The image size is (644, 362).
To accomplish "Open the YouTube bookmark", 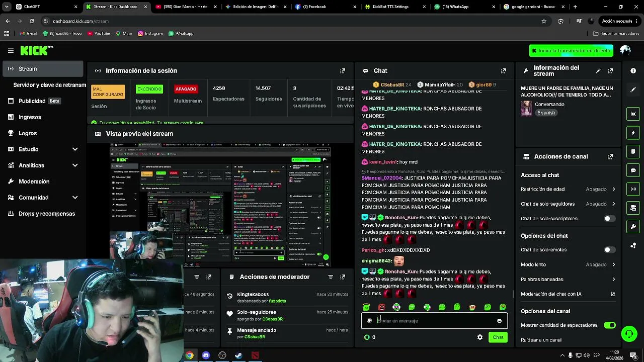I will (99, 34).
